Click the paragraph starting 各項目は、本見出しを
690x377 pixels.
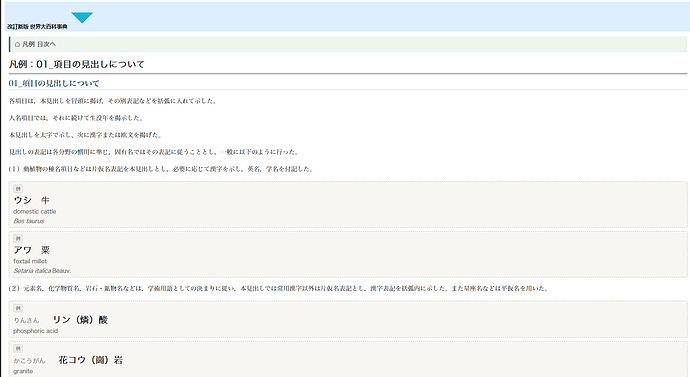coord(113,101)
